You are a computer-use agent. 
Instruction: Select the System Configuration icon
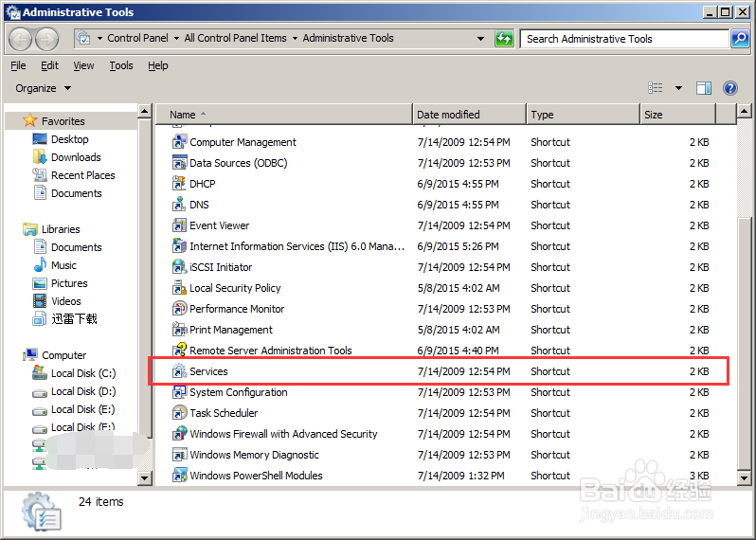click(179, 391)
